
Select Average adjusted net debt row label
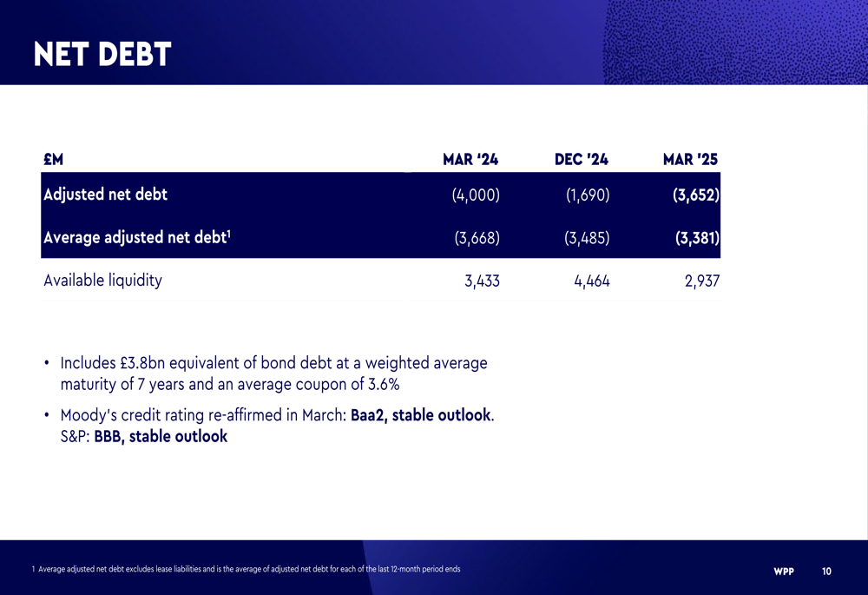pyautogui.click(x=137, y=237)
